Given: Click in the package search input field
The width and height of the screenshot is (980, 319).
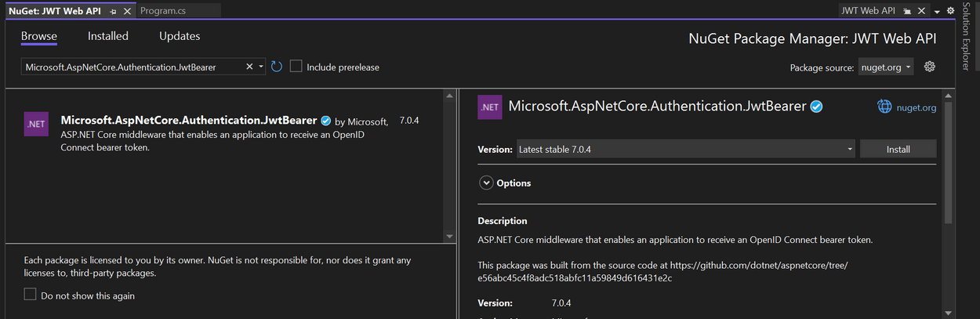Looking at the screenshot, I should point(133,67).
